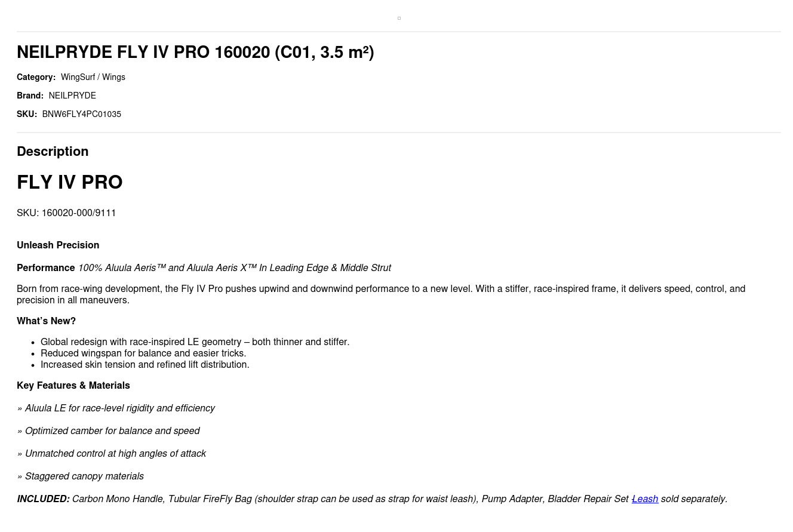Click the NEILPRYDE brand value
This screenshot has width=793, height=532.
[72, 96]
